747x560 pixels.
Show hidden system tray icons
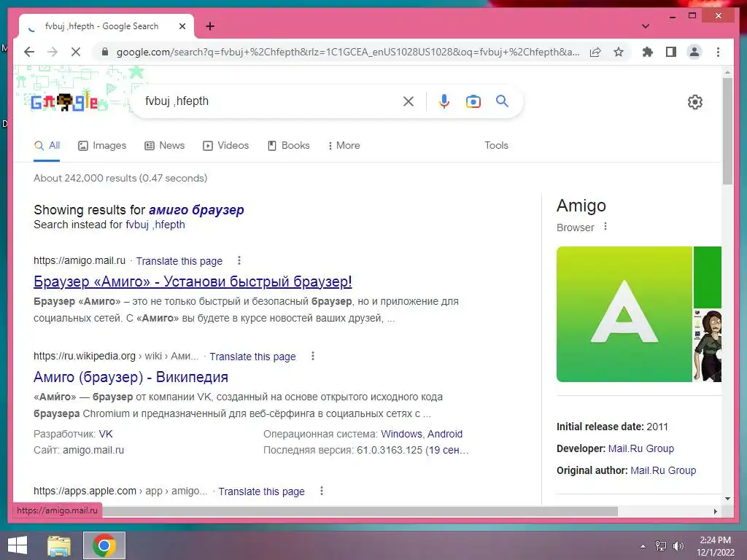coord(643,546)
